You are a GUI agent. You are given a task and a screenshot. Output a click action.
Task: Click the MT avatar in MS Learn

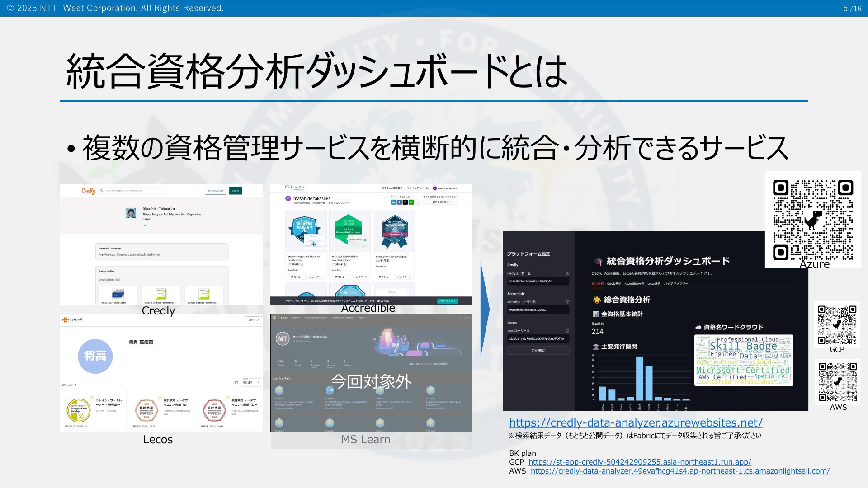(283, 338)
